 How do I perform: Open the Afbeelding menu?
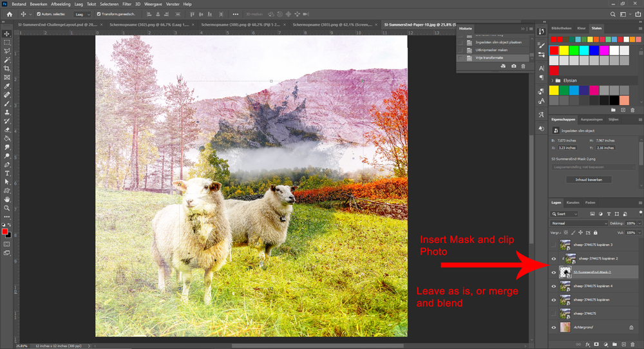(61, 4)
